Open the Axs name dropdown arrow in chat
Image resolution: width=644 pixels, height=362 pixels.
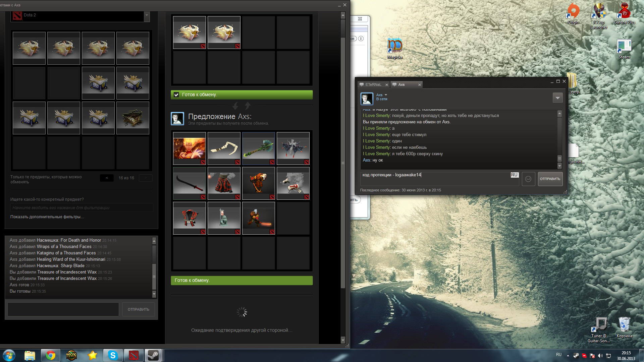coord(386,95)
